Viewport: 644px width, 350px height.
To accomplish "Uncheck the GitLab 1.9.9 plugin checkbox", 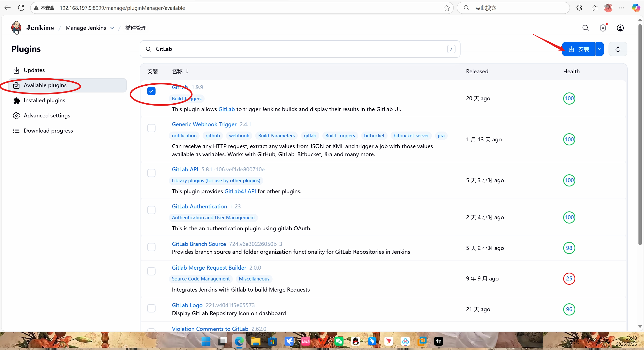I will point(151,91).
